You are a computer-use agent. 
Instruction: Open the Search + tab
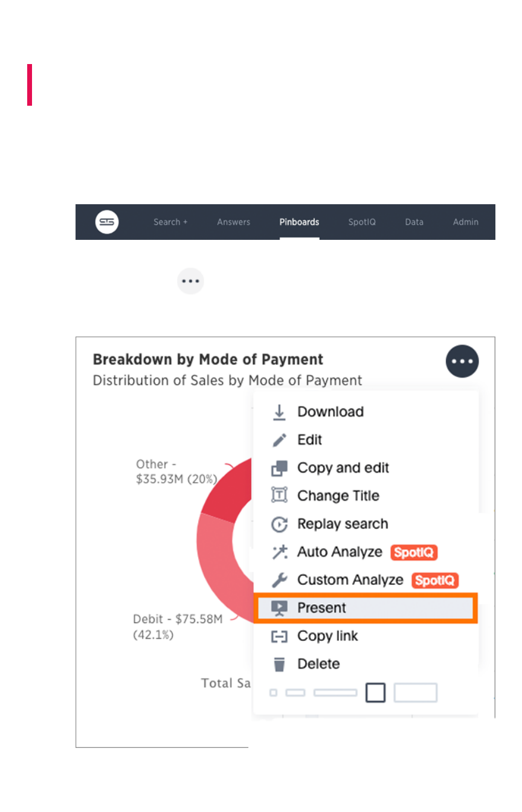pos(170,222)
